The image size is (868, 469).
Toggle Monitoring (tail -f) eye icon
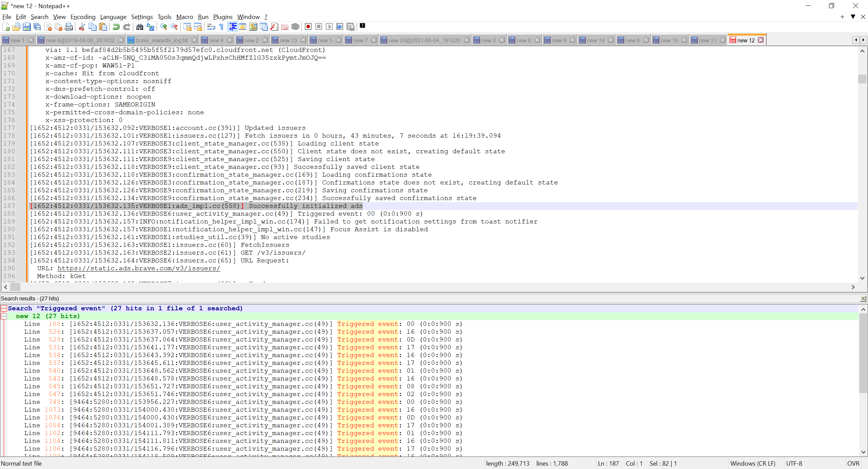[295, 27]
